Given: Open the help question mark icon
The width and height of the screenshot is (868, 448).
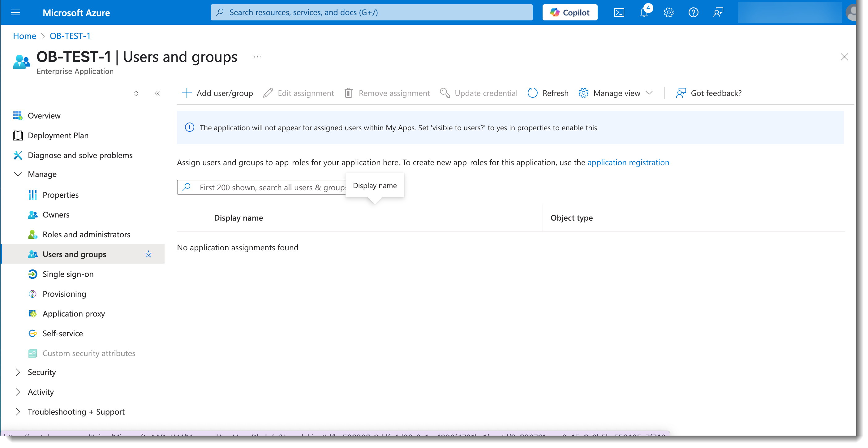Looking at the screenshot, I should pos(693,12).
